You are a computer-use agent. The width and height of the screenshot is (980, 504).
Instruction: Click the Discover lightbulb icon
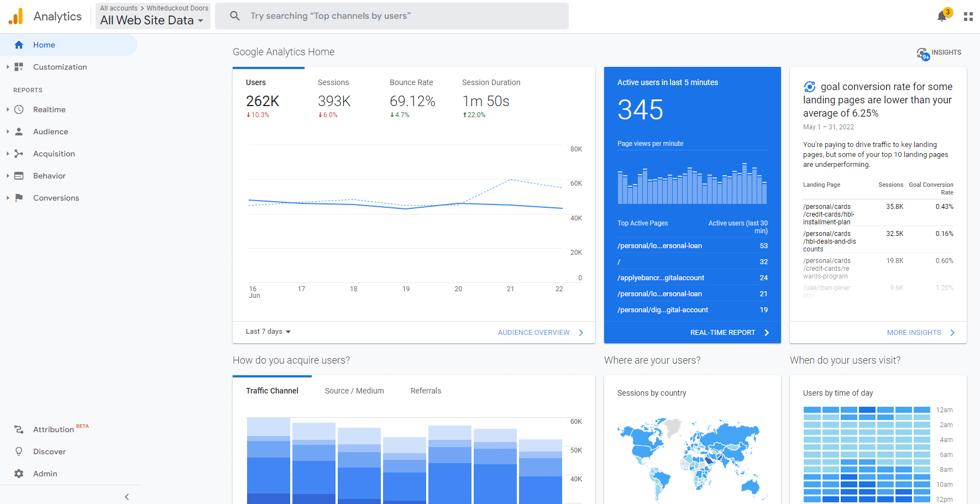19,452
